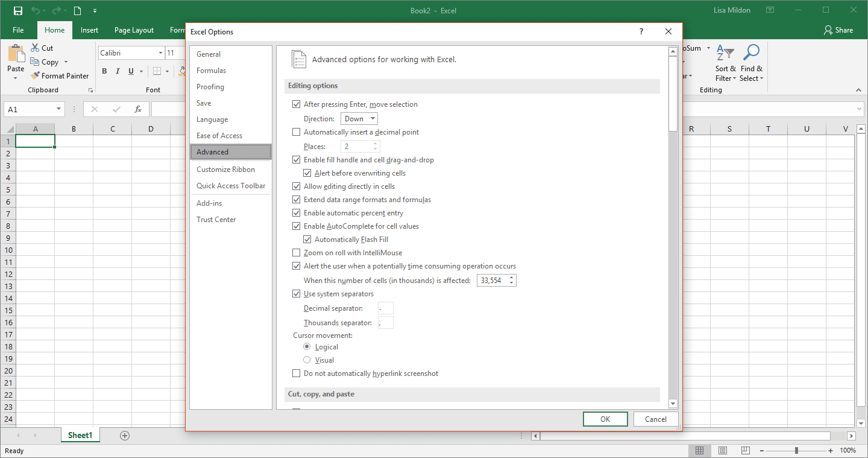
Task: Toggle Allow editing directly in cells
Action: pos(296,186)
